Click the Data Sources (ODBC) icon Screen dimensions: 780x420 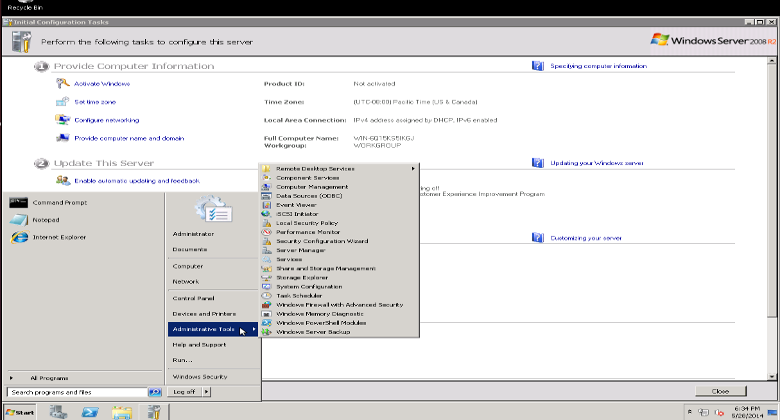(267, 196)
